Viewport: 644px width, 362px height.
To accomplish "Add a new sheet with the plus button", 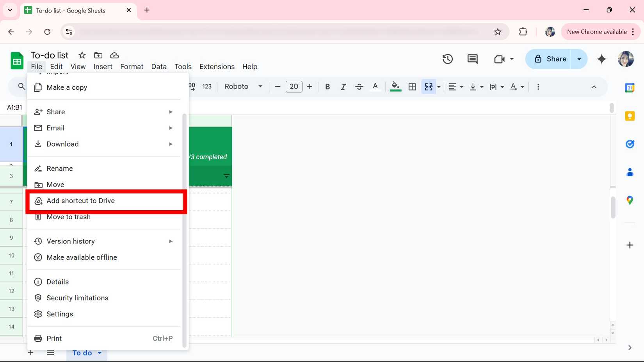I will click(30, 353).
